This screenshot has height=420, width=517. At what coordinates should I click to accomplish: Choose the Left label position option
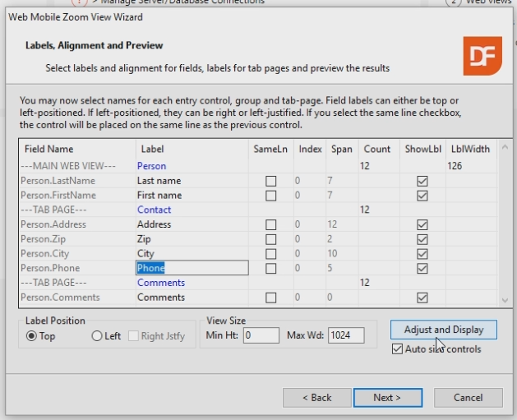click(97, 336)
